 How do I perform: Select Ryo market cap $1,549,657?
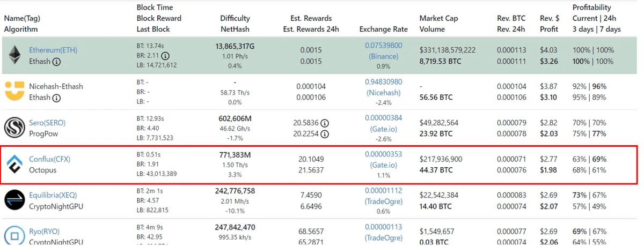click(x=437, y=232)
